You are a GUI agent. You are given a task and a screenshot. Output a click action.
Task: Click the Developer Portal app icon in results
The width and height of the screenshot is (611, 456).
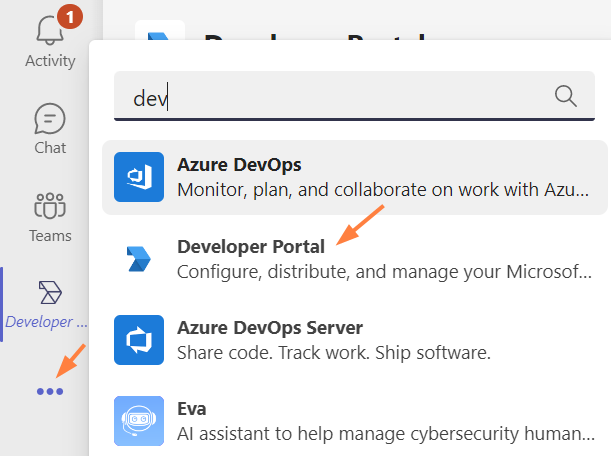point(138,259)
